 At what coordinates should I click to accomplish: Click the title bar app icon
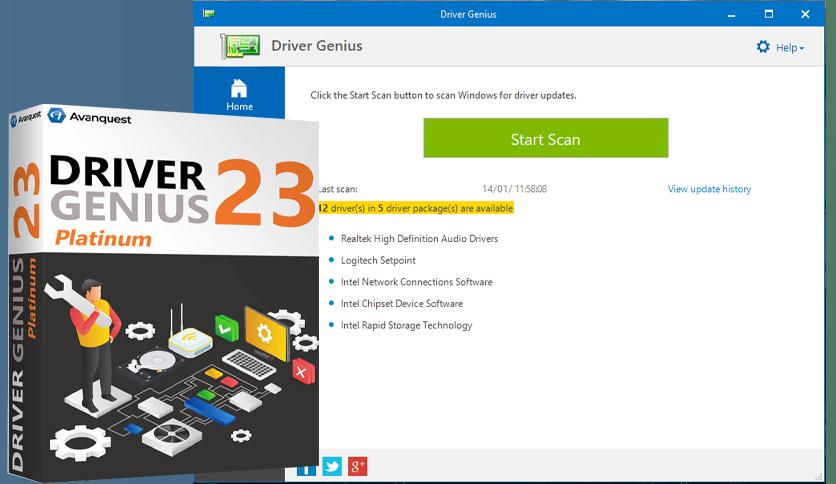pos(208,13)
